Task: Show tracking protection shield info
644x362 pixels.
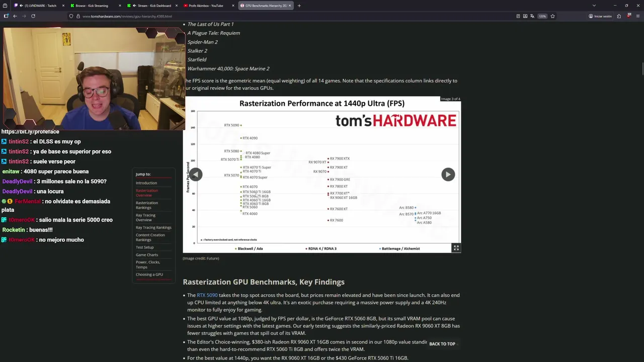Action: (71, 16)
